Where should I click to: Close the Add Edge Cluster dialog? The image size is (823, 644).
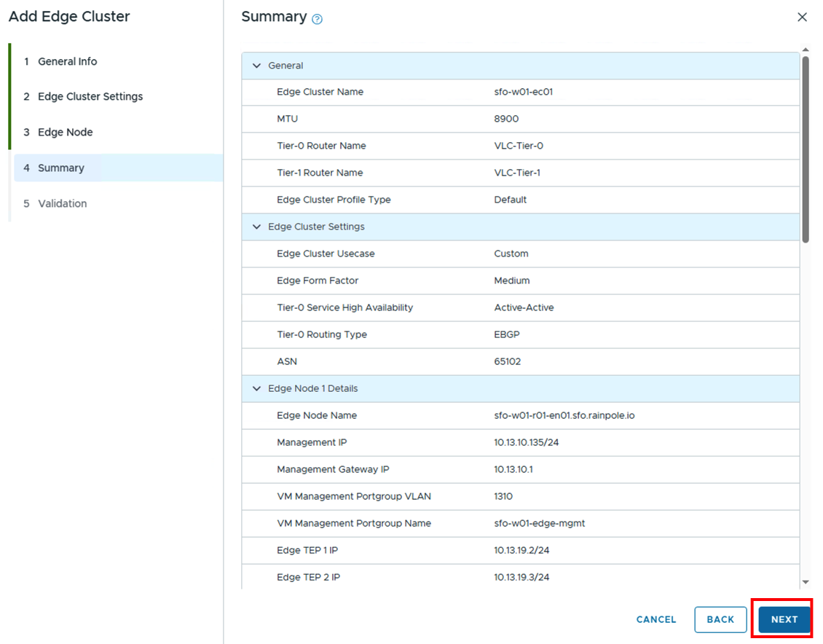click(x=803, y=17)
